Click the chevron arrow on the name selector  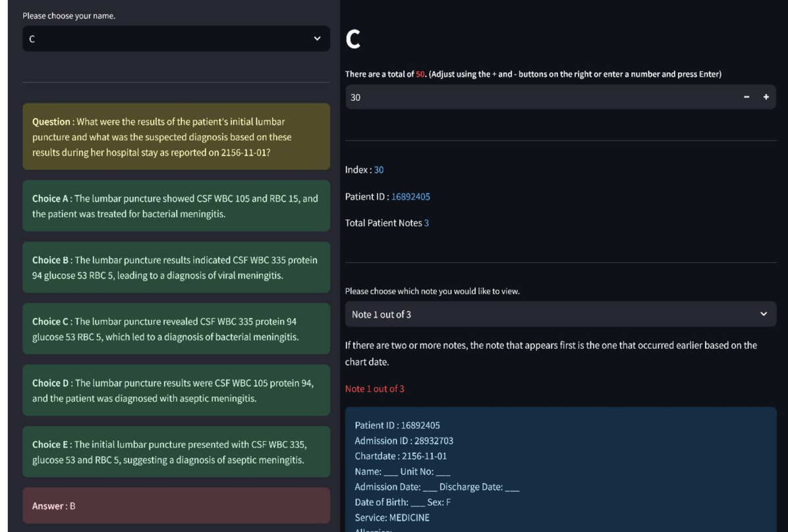click(317, 39)
